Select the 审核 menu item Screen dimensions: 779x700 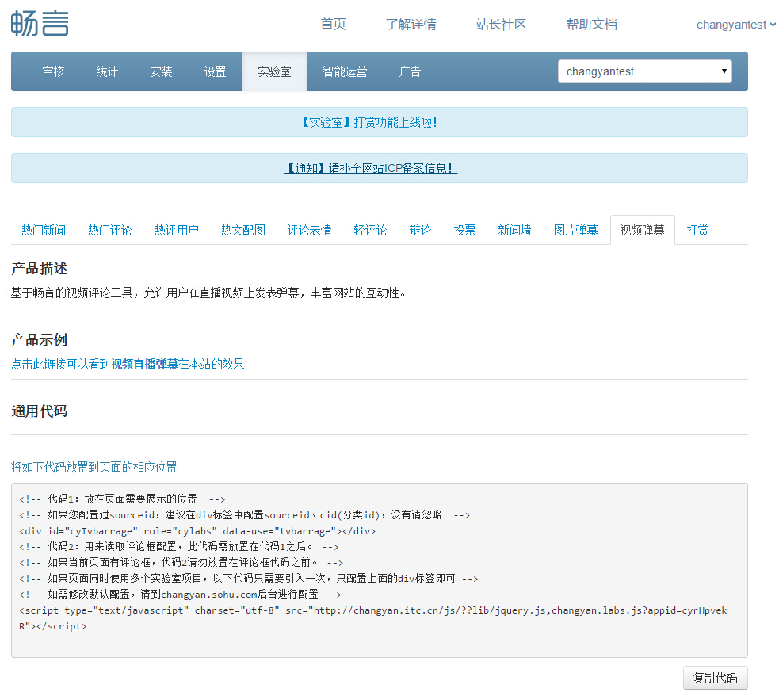[53, 72]
